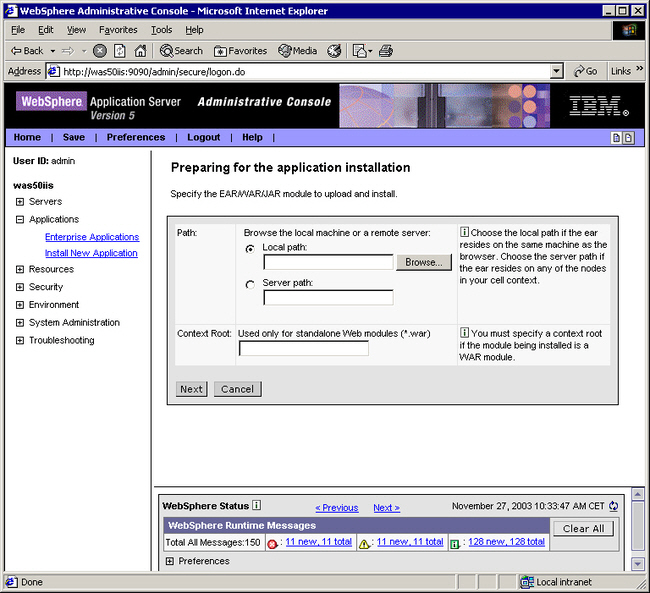
Task: Open the Favorites menu
Action: [118, 30]
